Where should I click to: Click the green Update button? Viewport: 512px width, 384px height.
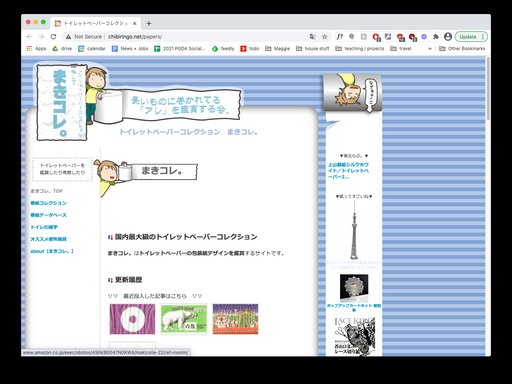point(471,37)
